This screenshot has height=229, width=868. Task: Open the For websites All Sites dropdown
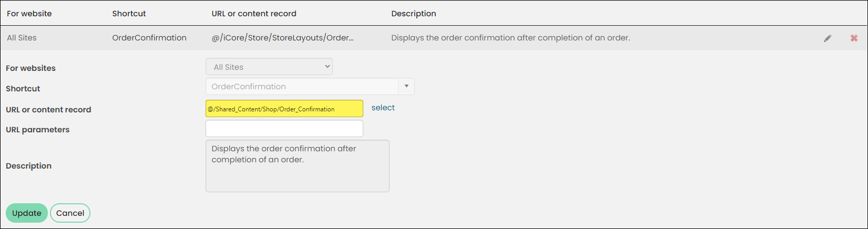269,67
